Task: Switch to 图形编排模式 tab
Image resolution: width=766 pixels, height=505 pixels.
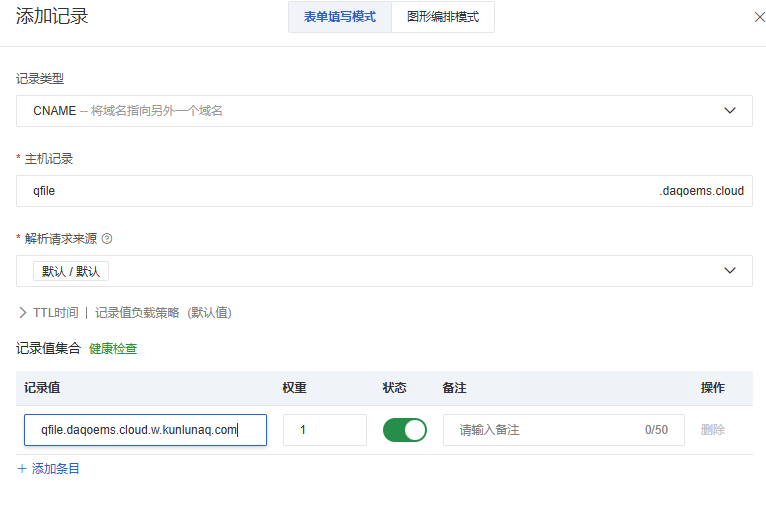Action: click(443, 17)
